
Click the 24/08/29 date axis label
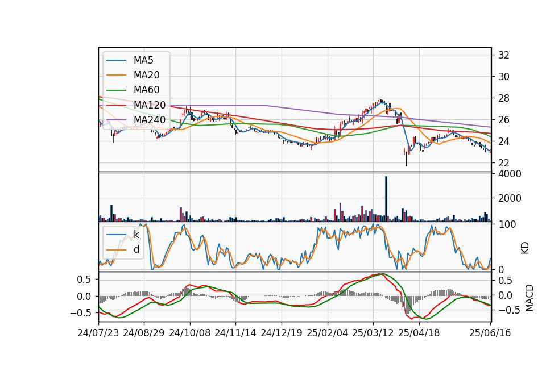[144, 333]
